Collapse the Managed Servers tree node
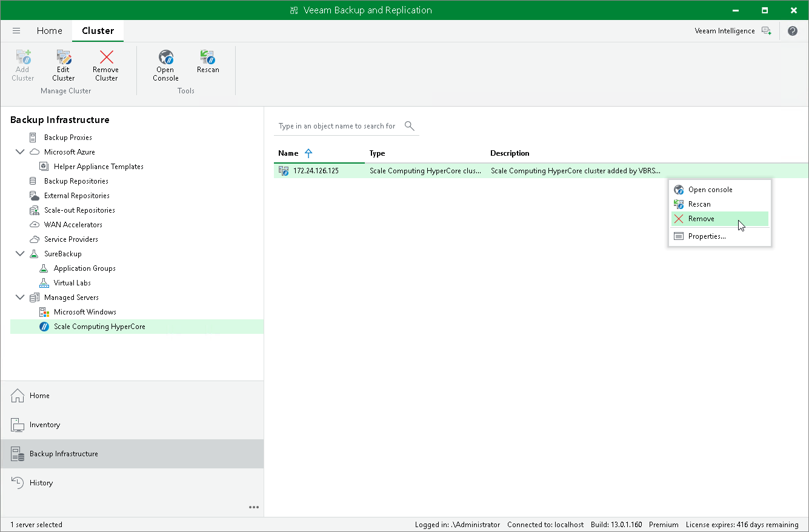Image resolution: width=809 pixels, height=532 pixels. [x=20, y=298]
